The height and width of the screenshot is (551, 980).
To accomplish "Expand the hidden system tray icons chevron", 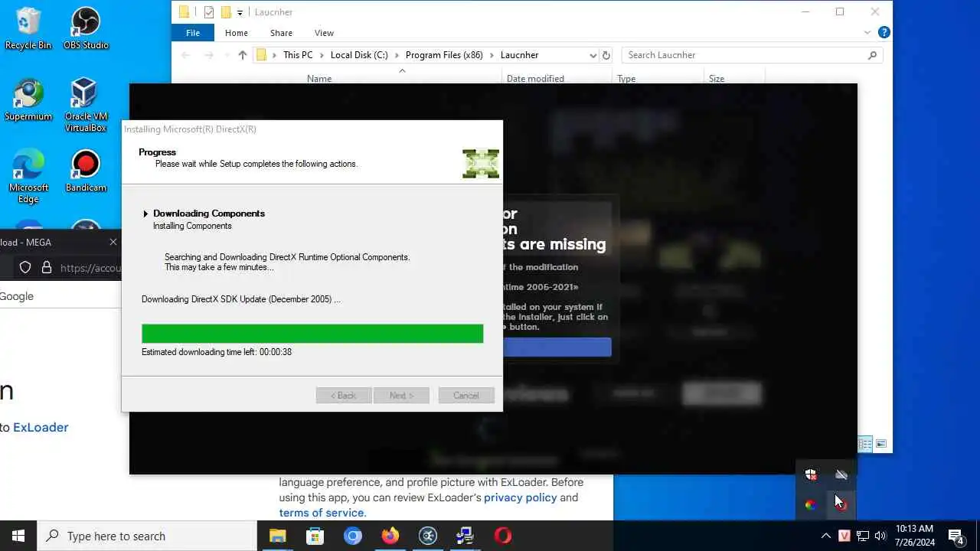I will (825, 536).
